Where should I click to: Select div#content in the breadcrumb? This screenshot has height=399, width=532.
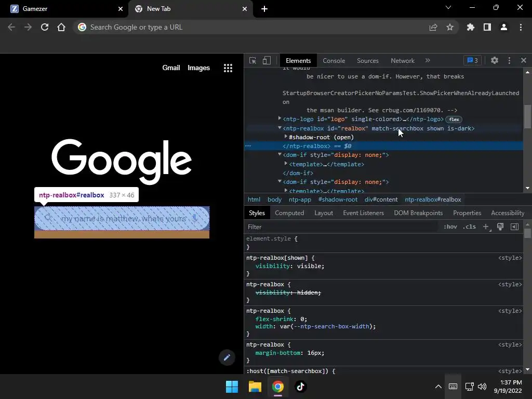pos(381,199)
